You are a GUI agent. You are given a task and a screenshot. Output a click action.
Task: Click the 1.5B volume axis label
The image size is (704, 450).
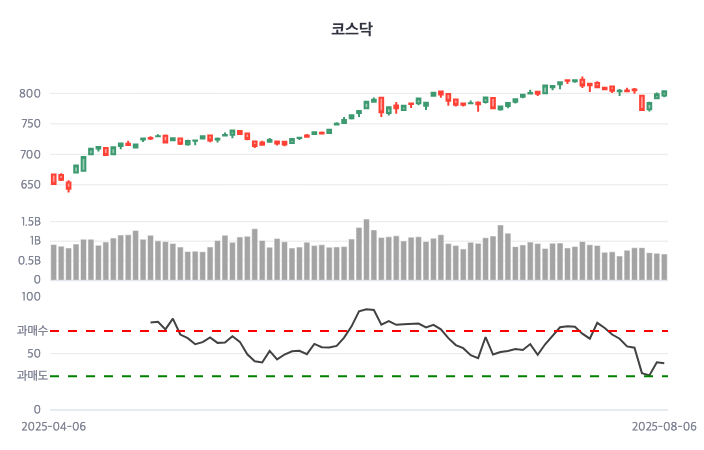[29, 221]
